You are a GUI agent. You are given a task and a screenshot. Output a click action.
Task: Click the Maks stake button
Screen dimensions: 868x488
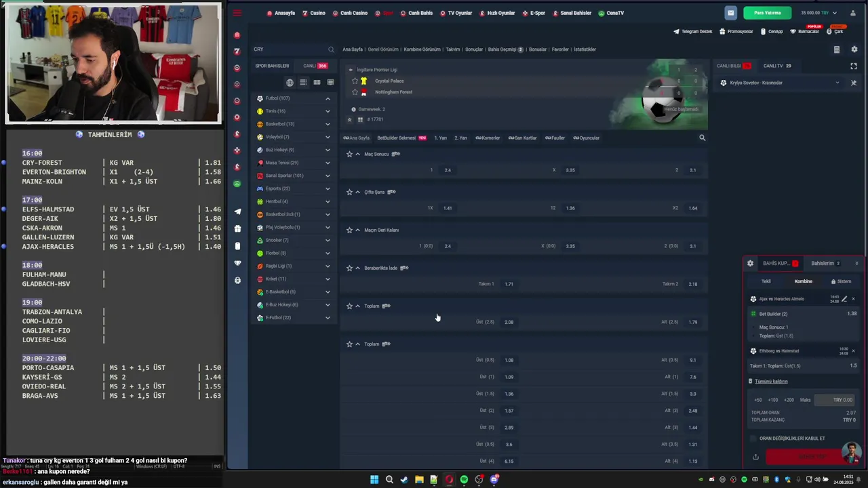point(805,400)
